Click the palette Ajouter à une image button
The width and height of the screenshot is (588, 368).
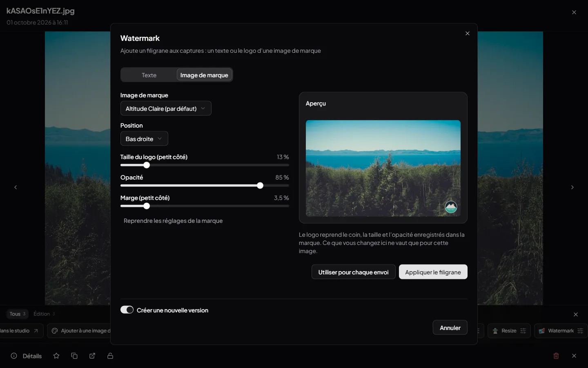[79, 331]
